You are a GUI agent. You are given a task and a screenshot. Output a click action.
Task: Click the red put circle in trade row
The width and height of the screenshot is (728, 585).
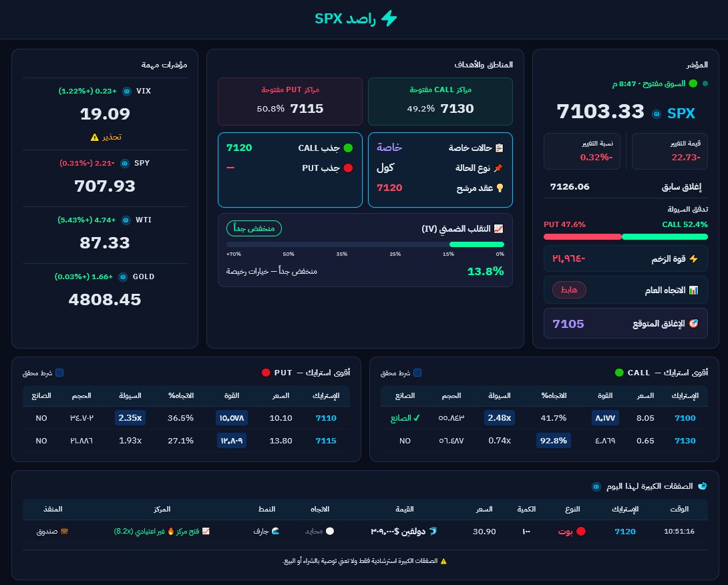point(581,532)
